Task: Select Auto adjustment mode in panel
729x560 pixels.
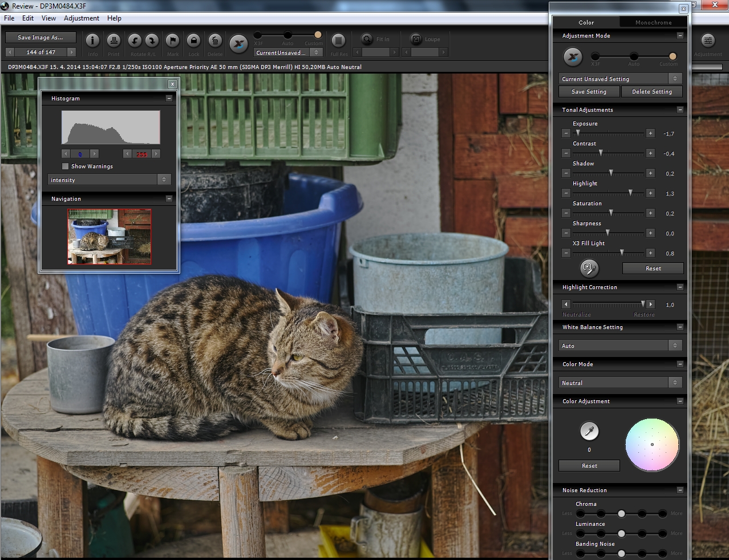Action: tap(634, 56)
